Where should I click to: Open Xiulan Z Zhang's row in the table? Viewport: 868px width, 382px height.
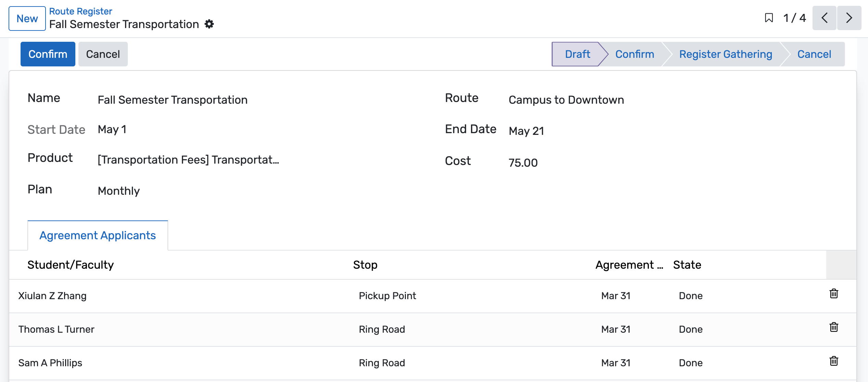(x=52, y=295)
